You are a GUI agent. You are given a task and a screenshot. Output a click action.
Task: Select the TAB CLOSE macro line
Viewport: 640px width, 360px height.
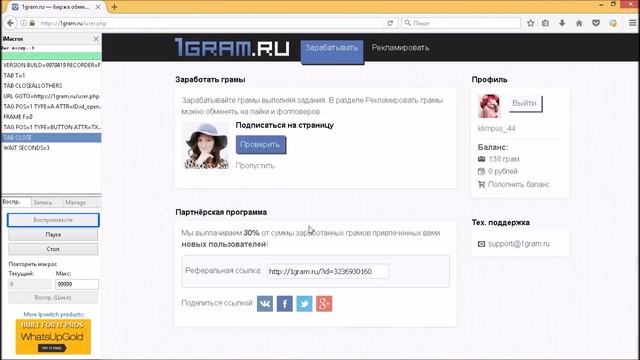coord(51,138)
